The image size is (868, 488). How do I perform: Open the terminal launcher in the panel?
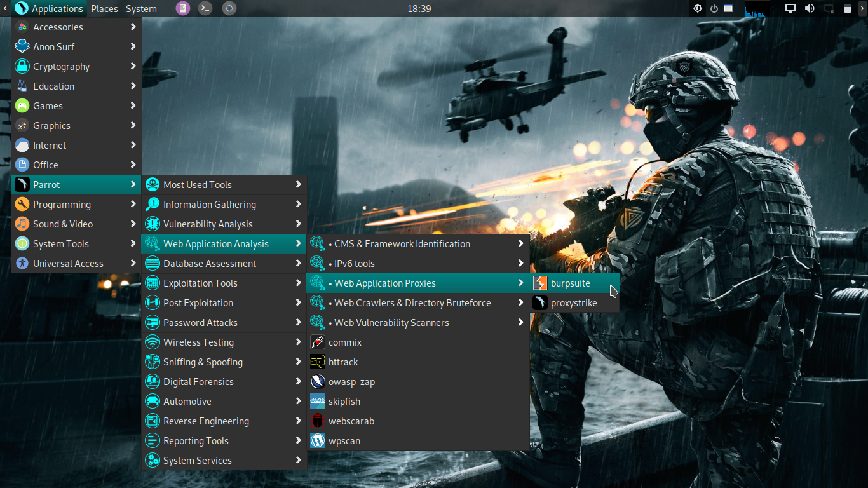point(205,8)
